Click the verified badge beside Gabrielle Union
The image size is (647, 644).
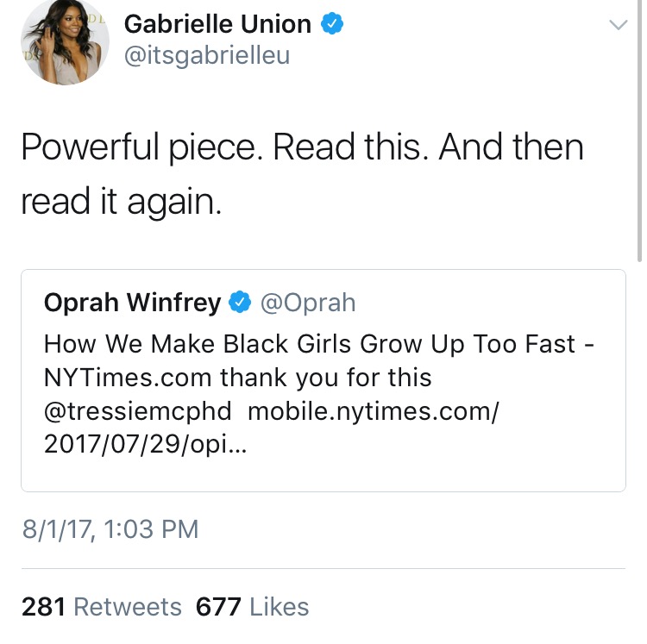click(x=333, y=24)
